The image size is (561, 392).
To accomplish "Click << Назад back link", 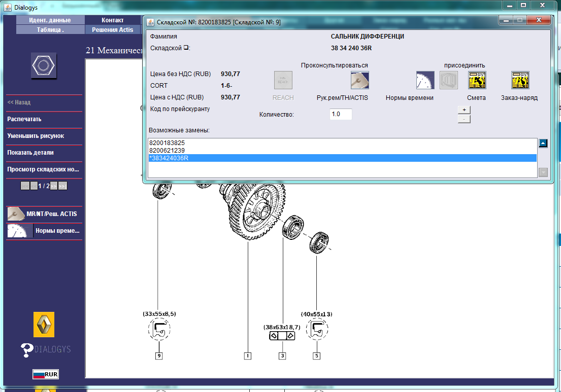I will [19, 102].
